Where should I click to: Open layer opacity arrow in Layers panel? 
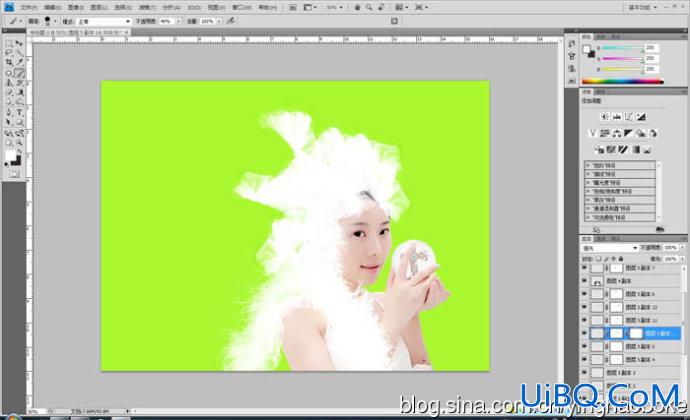(682, 248)
